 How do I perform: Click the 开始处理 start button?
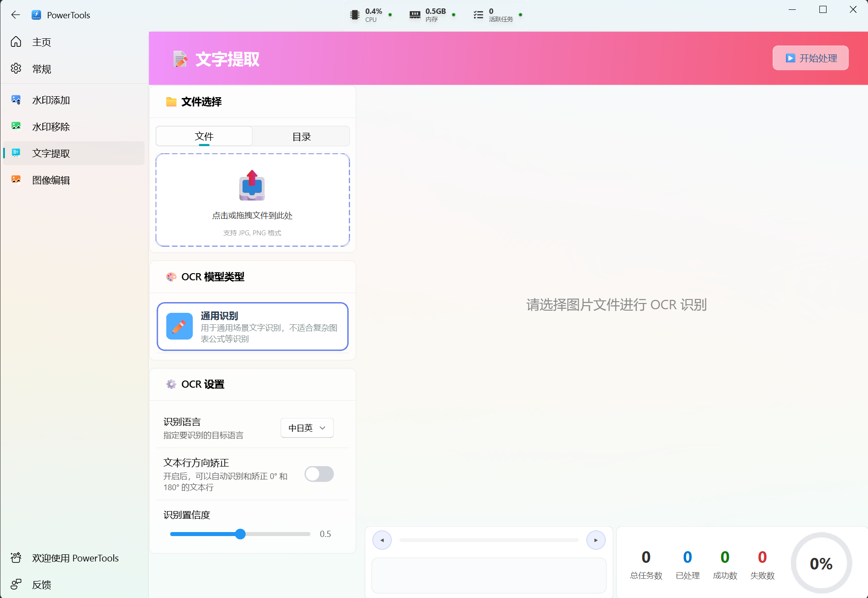(x=810, y=58)
